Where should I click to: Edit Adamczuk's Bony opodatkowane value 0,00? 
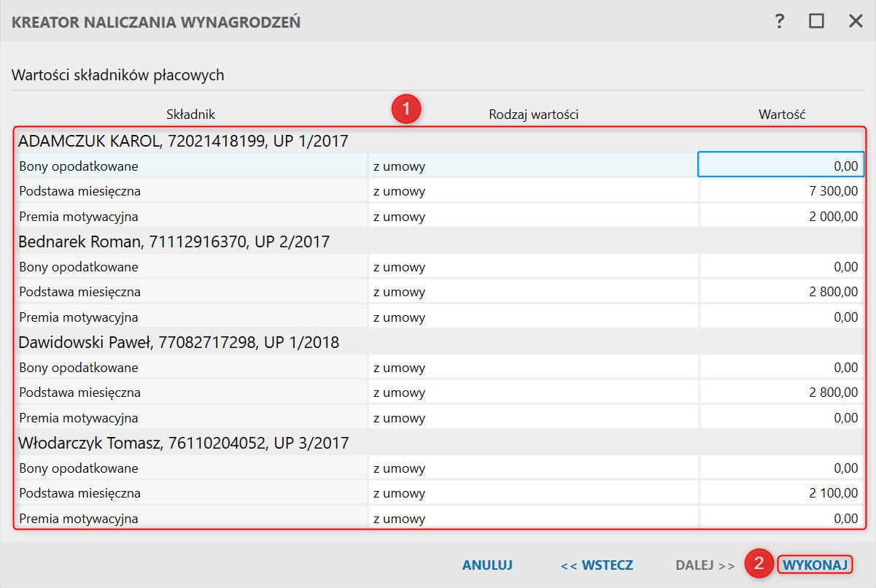coord(781,166)
